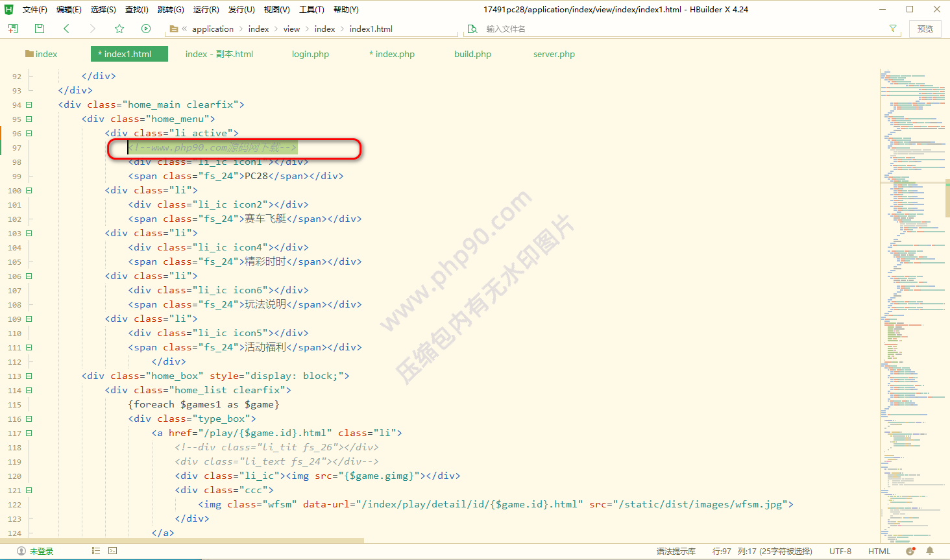The height and width of the screenshot is (560, 950).
Task: Collapse the home_main div fold on line 94
Action: pos(29,104)
